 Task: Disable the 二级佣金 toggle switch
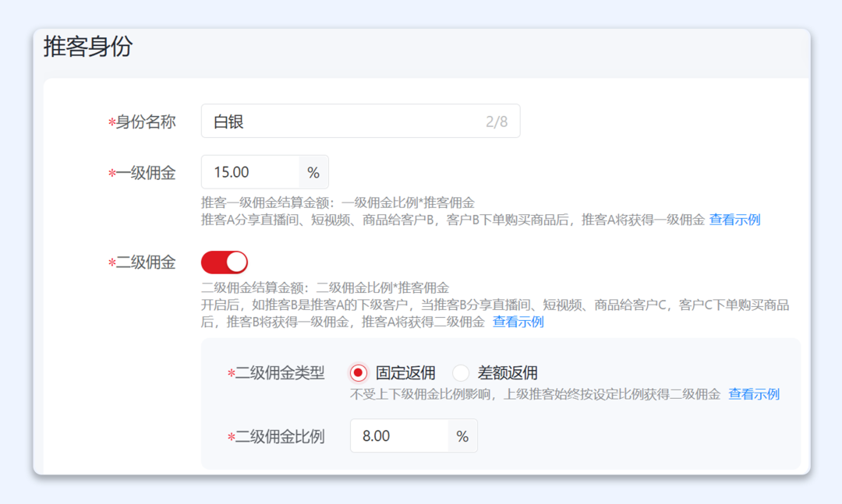(x=224, y=262)
